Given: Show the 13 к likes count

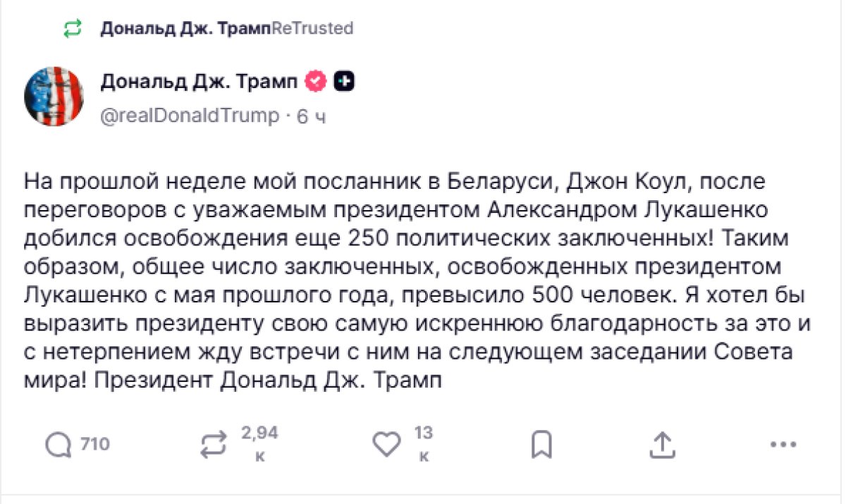Looking at the screenshot, I should (x=424, y=444).
